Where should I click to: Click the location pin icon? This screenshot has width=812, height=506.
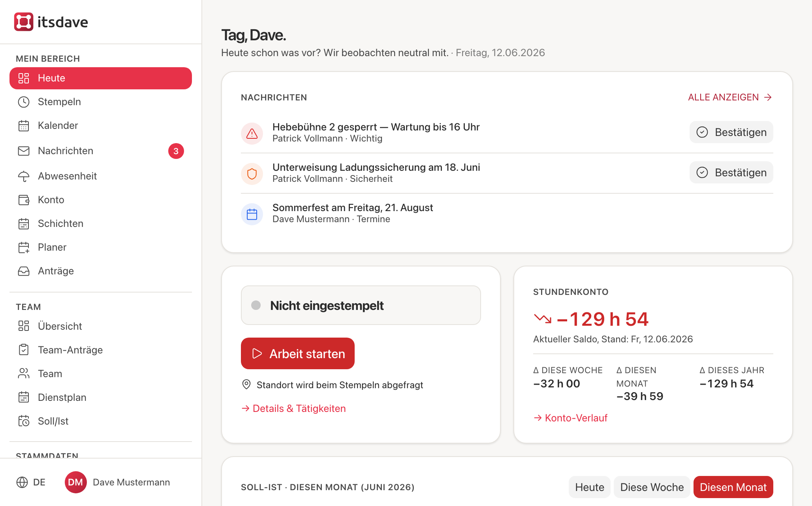[246, 385]
